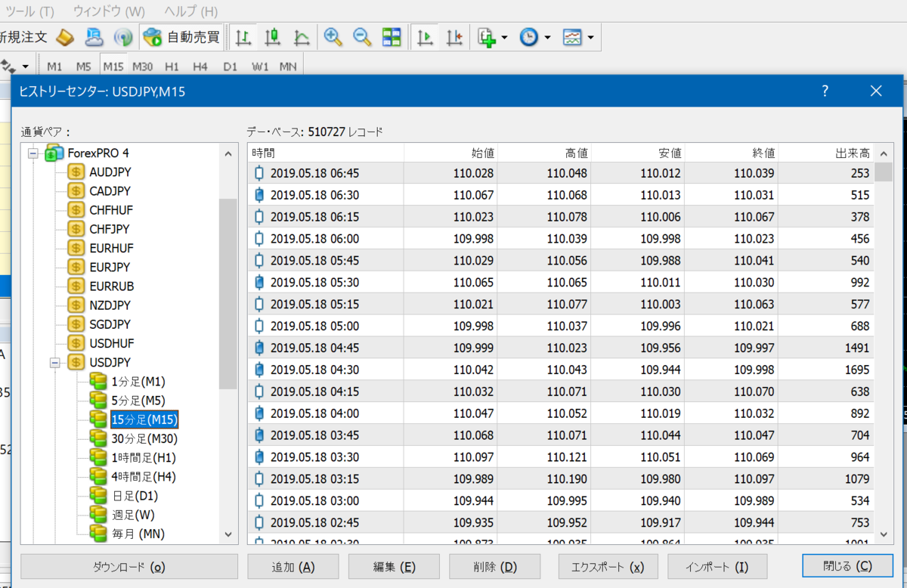Switch to M30 timeframe button

click(142, 67)
